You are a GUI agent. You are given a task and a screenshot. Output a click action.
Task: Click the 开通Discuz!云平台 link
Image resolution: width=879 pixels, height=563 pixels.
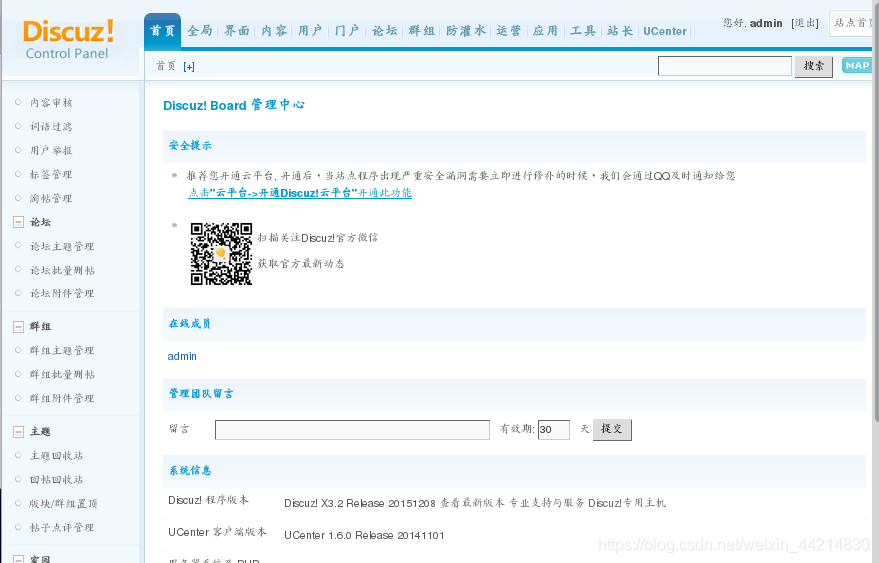pos(300,193)
